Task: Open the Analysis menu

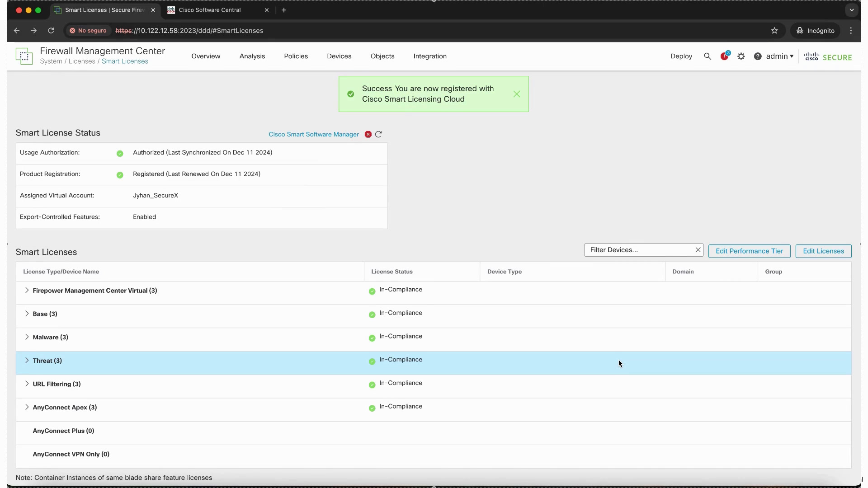Action: point(252,56)
